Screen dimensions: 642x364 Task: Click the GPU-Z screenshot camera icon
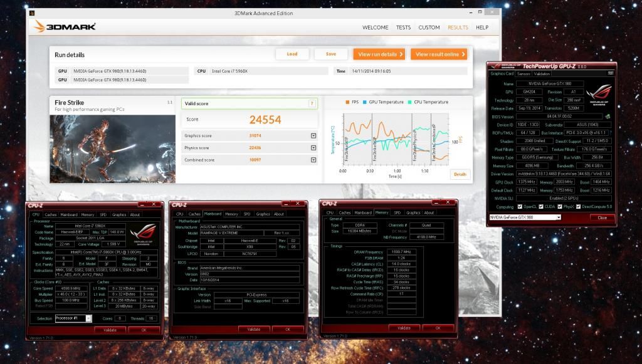pyautogui.click(x=611, y=73)
